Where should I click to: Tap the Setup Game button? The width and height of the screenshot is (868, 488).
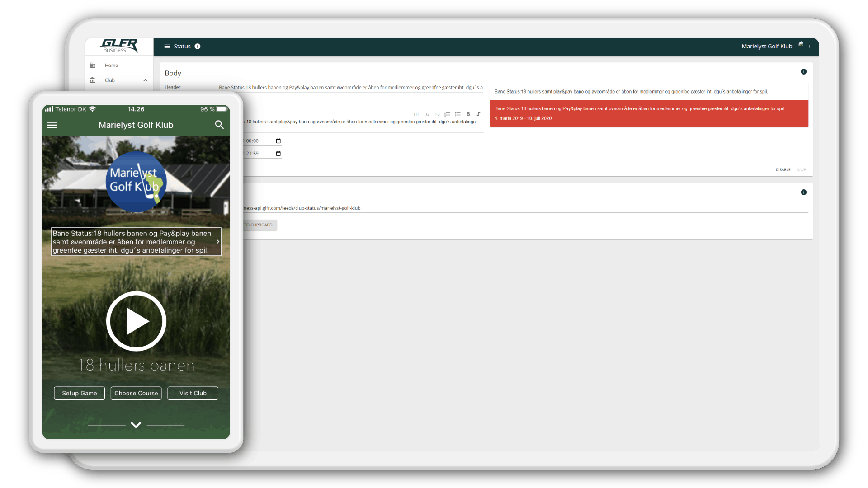coord(80,393)
